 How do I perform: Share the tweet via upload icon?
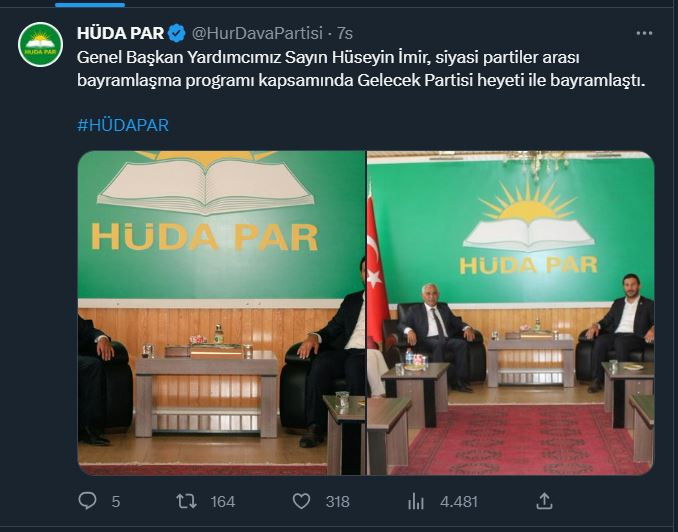click(544, 501)
